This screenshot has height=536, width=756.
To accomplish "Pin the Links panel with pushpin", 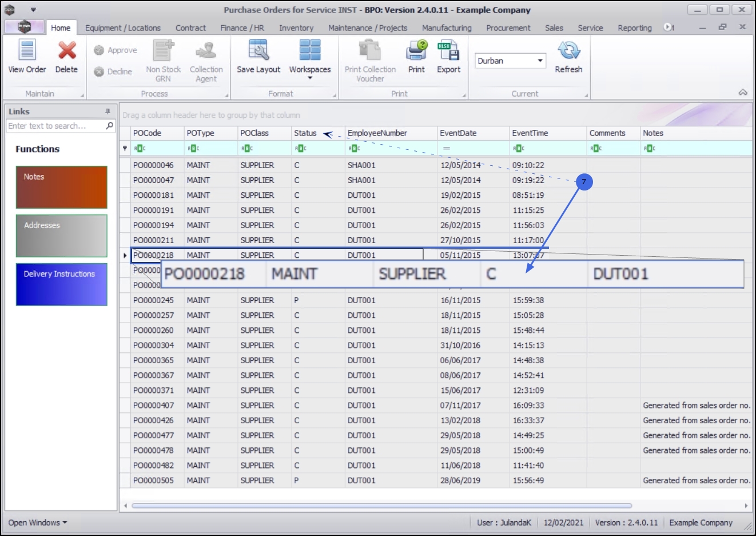I will click(108, 112).
